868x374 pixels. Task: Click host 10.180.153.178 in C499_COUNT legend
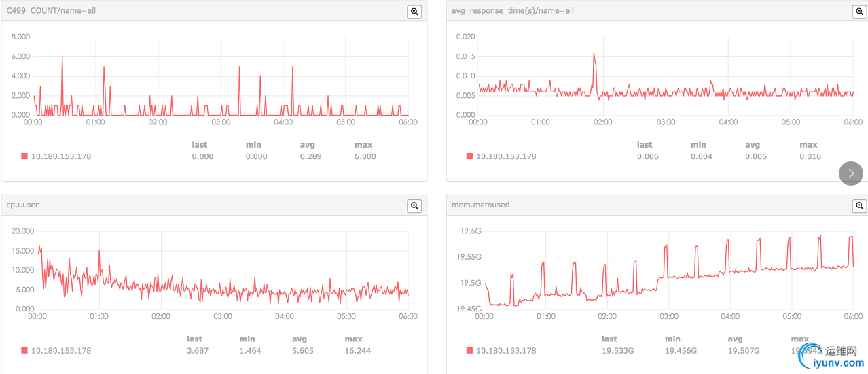tap(61, 156)
